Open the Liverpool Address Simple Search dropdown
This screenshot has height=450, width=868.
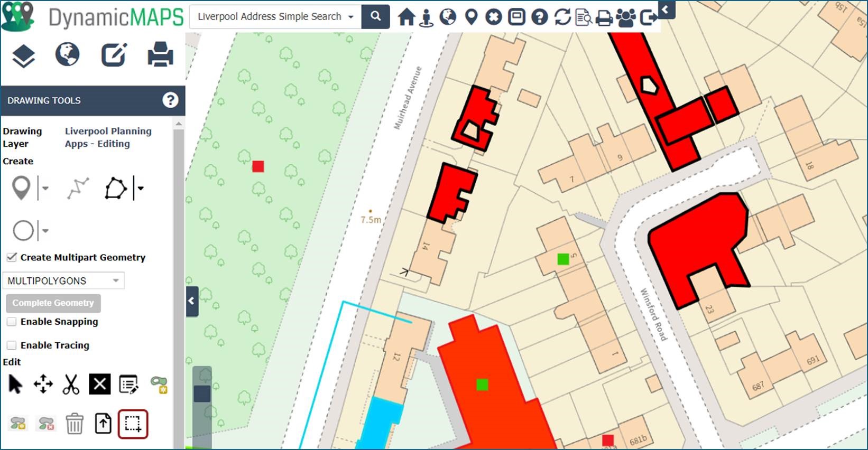click(275, 16)
